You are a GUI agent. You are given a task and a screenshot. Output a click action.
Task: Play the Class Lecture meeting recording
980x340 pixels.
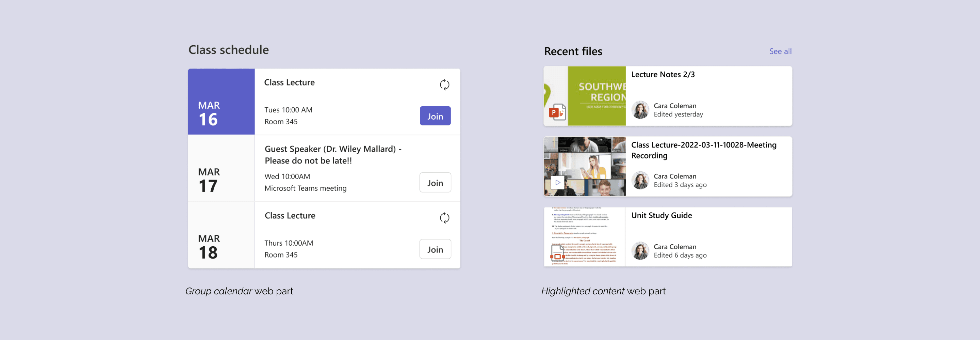pyautogui.click(x=557, y=183)
